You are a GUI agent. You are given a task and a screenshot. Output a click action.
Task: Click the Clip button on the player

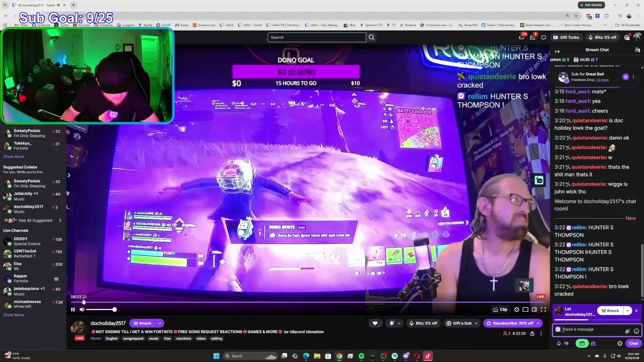point(500,310)
